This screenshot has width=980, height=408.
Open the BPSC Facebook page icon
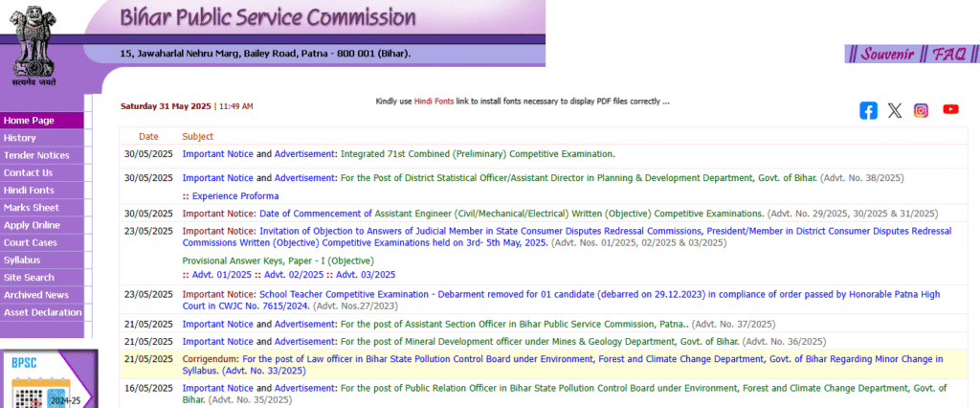pos(868,111)
